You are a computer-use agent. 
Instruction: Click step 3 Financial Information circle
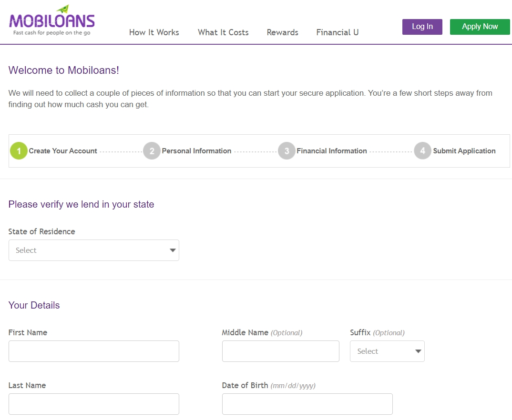click(287, 150)
